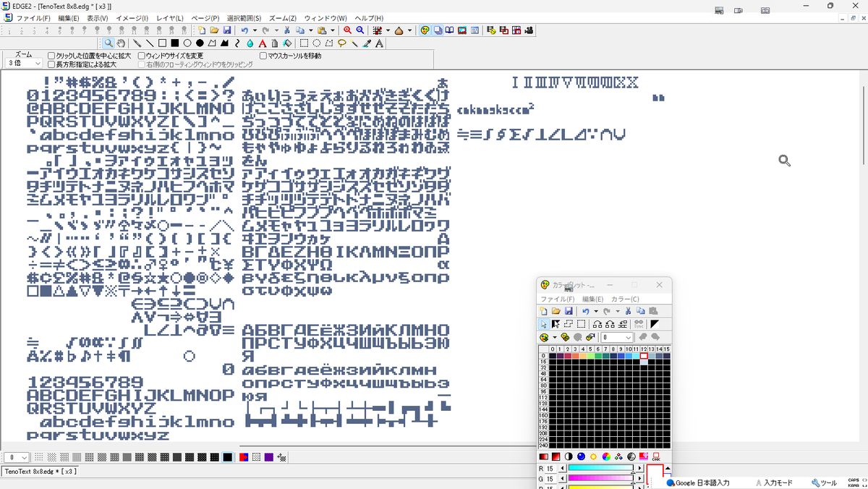
Task: Select arrow pointer tool in color palette
Action: click(x=543, y=324)
